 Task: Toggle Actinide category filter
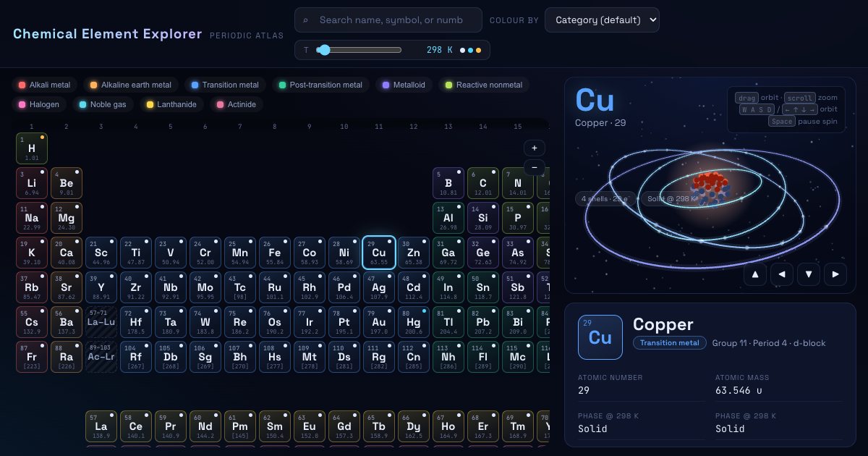click(237, 104)
